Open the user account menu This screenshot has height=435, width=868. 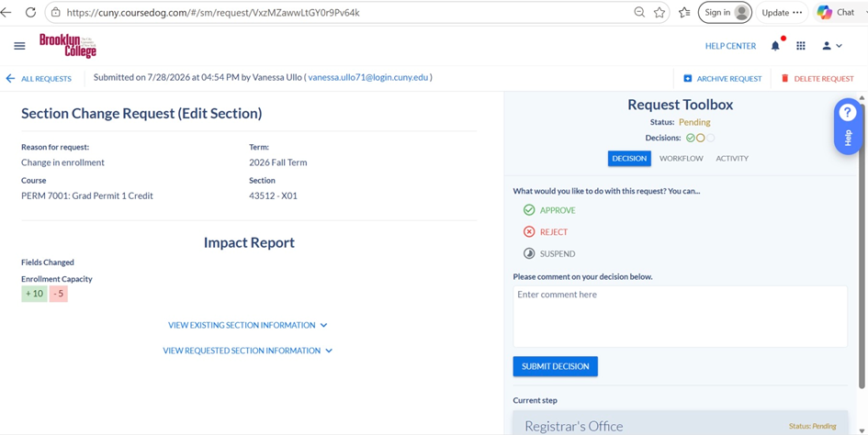tap(832, 46)
